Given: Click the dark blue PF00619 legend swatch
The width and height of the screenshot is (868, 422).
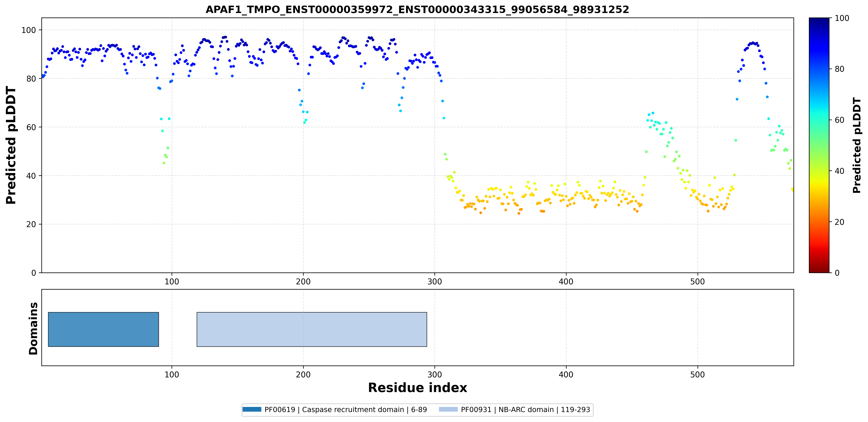Looking at the screenshot, I should [x=252, y=409].
